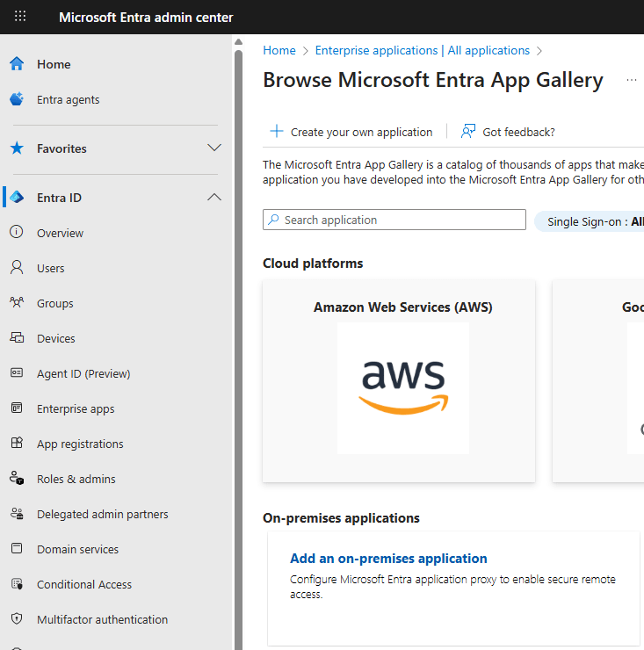Select Roles & admins in sidebar
Viewport: 644px width, 650px height.
pos(76,479)
